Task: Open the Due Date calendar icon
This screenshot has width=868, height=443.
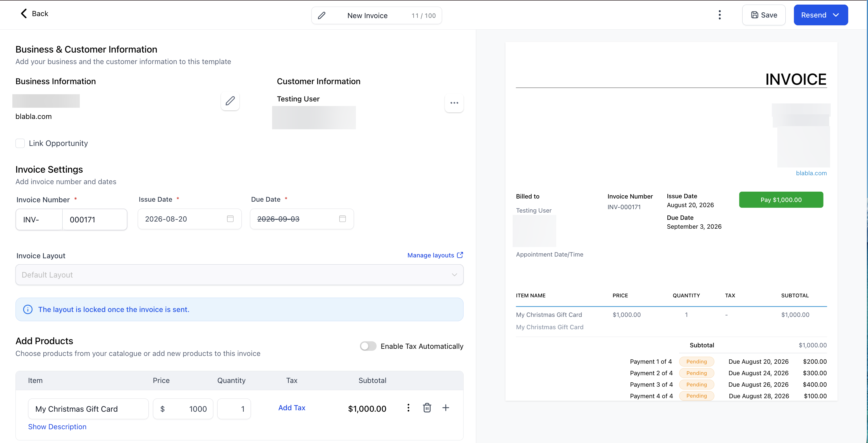Action: click(342, 219)
